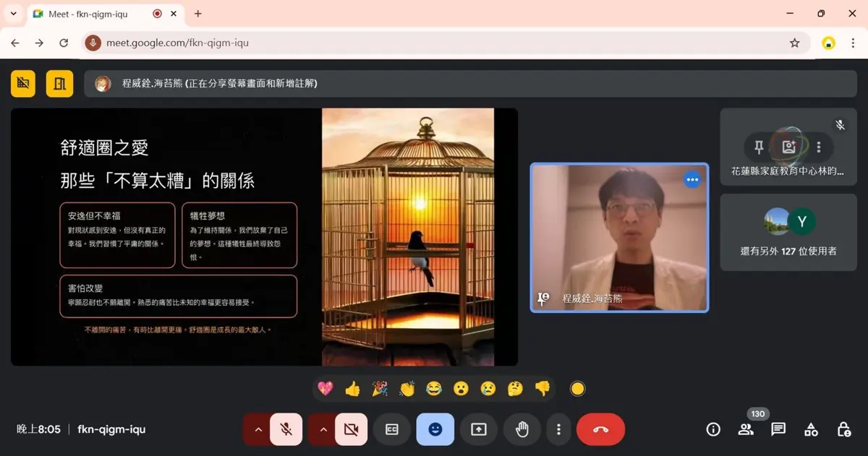Reload the Meet page
868x456 pixels.
(64, 43)
